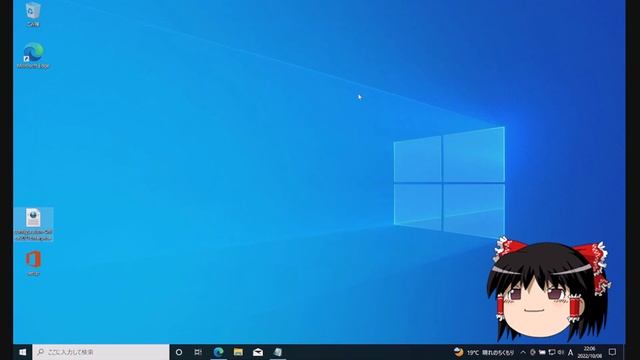Click the location tray icon

[x=533, y=352]
